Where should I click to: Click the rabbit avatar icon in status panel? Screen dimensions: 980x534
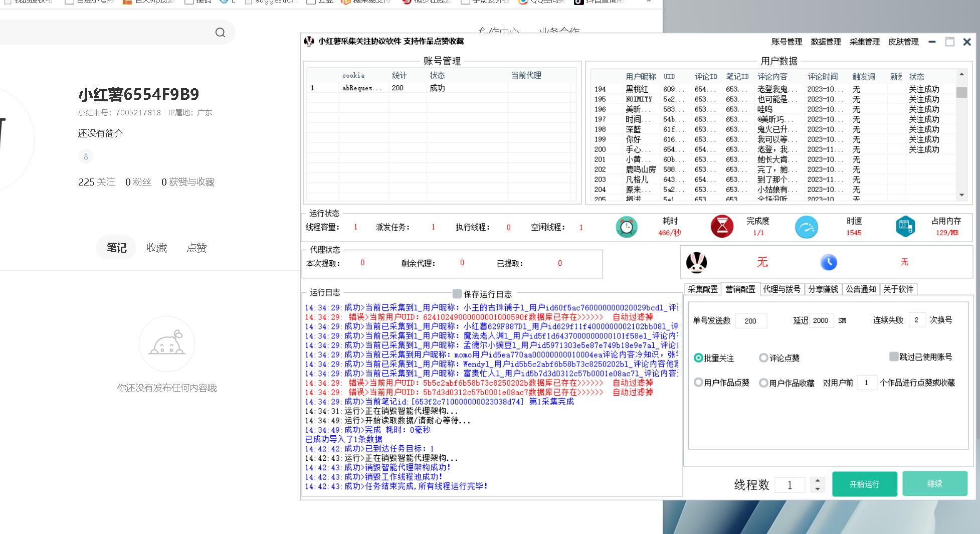pyautogui.click(x=696, y=262)
